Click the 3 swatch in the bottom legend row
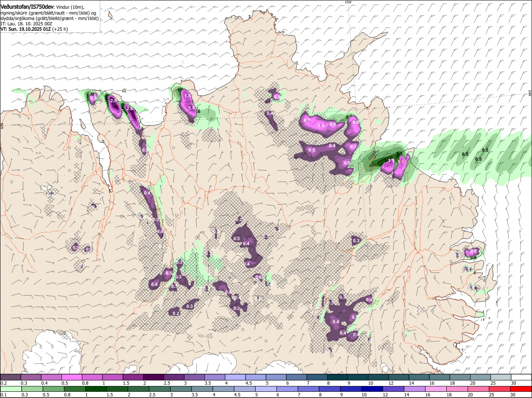 coord(181,389)
